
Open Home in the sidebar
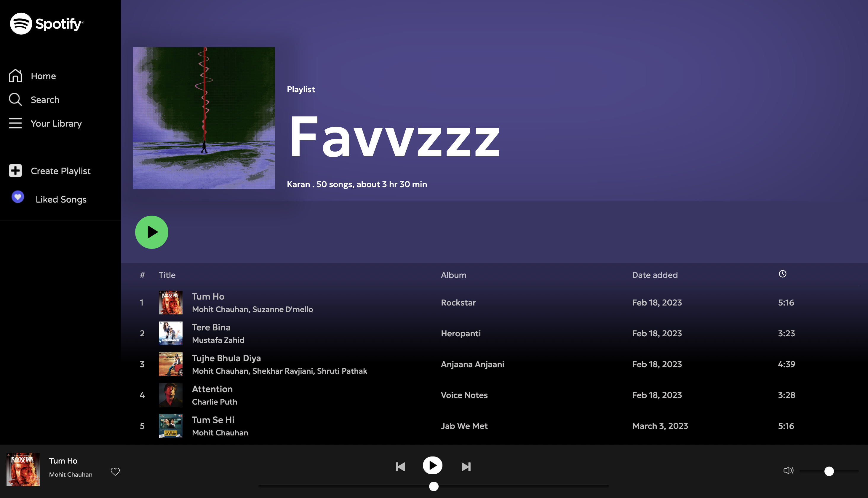point(43,76)
